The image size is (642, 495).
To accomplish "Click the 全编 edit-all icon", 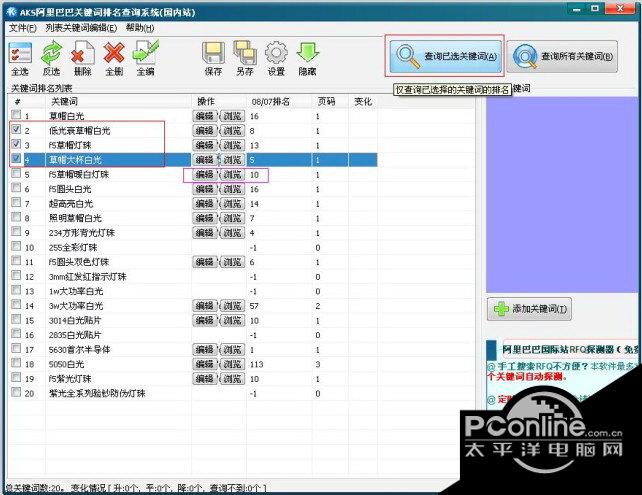I will [x=146, y=59].
